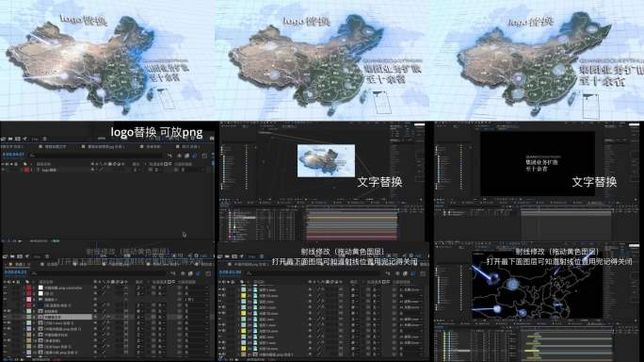Viewport: 644px width, 362px height.
Task: Toggle eye of layer 2 in left 射线修改 panel
Action: 5,294
